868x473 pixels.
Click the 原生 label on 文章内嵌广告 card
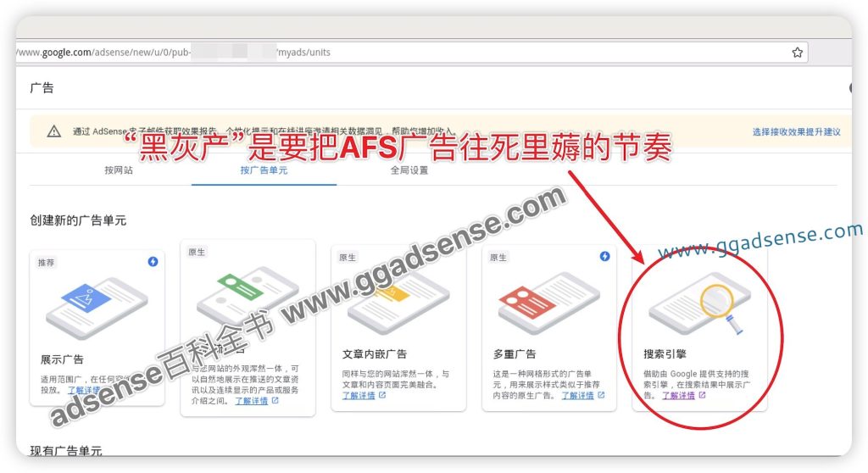click(x=348, y=257)
